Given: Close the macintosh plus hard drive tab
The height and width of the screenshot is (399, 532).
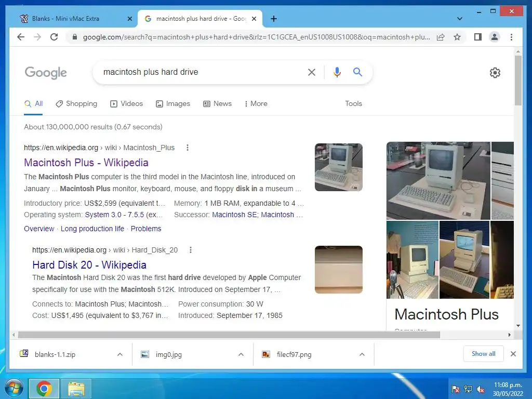Looking at the screenshot, I should coord(254,19).
